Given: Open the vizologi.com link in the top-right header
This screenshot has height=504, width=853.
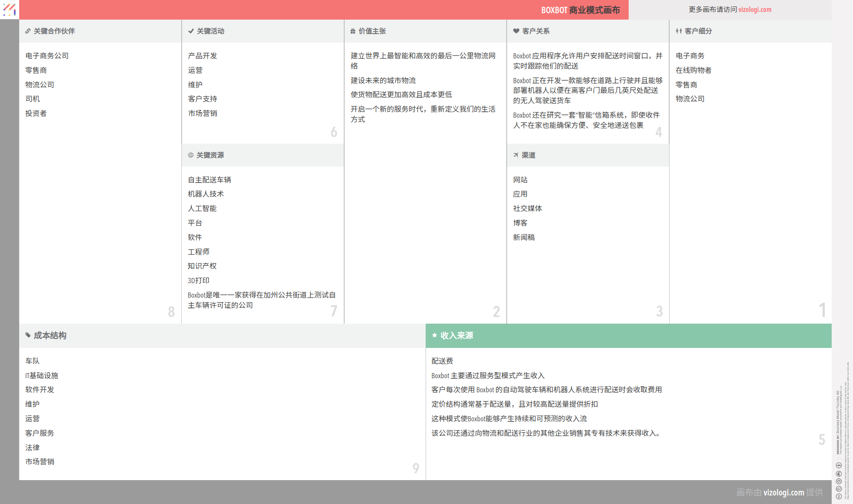Looking at the screenshot, I should coord(754,9).
